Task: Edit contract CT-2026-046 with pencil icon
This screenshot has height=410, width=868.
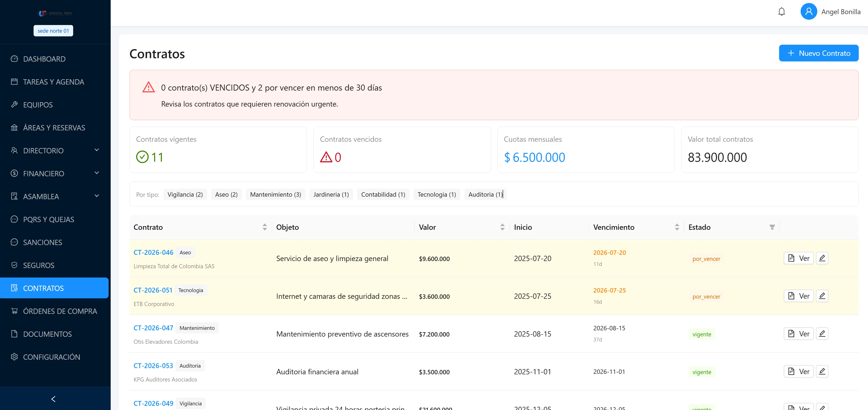Action: pyautogui.click(x=822, y=258)
